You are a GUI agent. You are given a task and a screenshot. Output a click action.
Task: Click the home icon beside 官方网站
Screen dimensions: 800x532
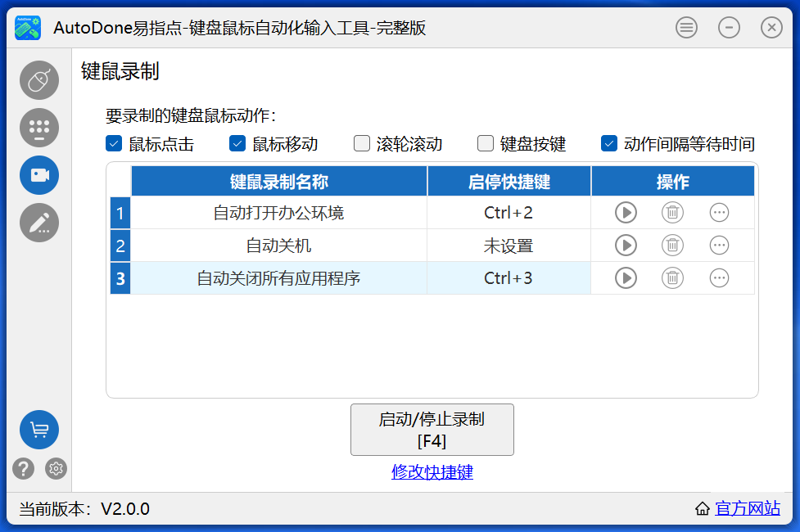pos(703,508)
